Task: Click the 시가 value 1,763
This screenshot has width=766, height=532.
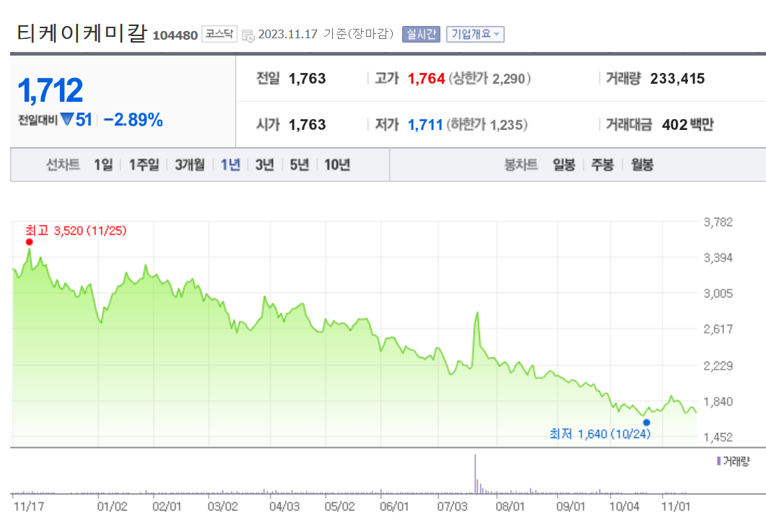Action: (307, 125)
